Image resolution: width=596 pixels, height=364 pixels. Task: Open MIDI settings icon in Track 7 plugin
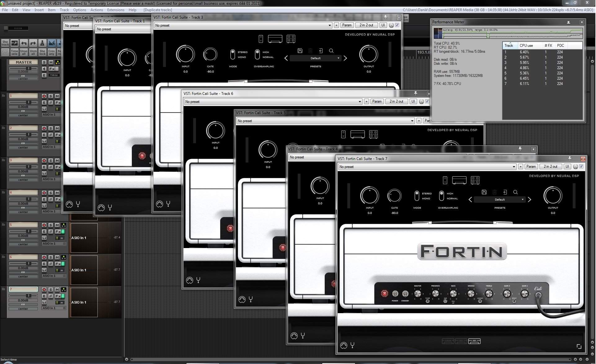pyautogui.click(x=344, y=345)
